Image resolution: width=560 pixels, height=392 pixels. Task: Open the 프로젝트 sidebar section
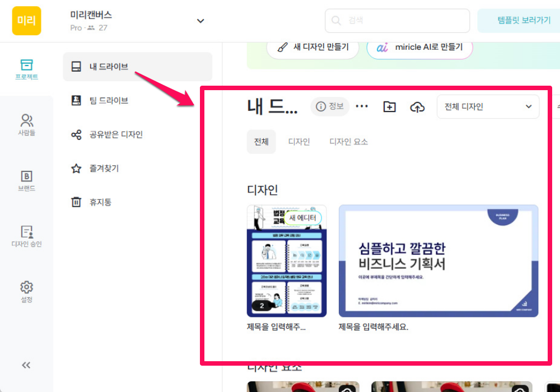[26, 69]
